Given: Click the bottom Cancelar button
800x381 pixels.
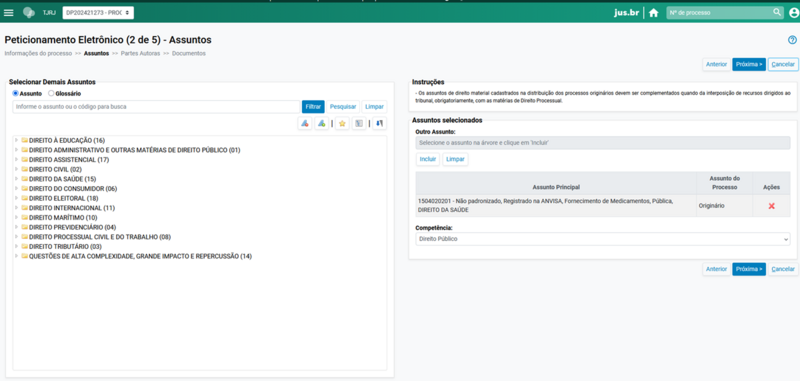Looking at the screenshot, I should [x=783, y=269].
